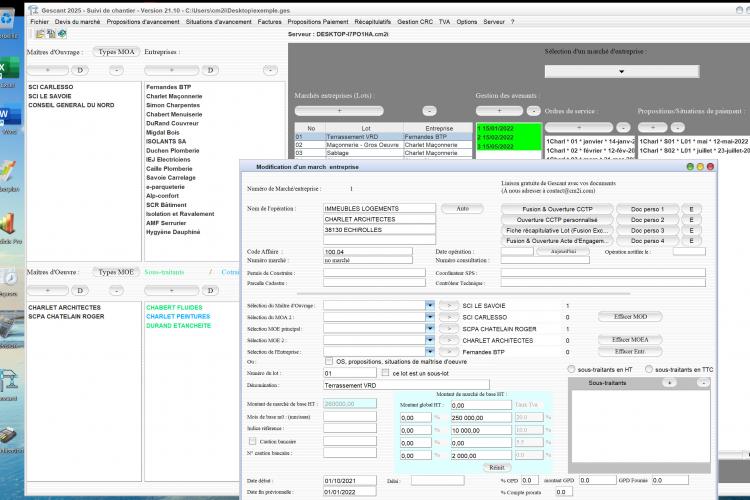This screenshot has width=750, height=500.
Task: Open the Excel desktop shortcut
Action: click(9, 68)
